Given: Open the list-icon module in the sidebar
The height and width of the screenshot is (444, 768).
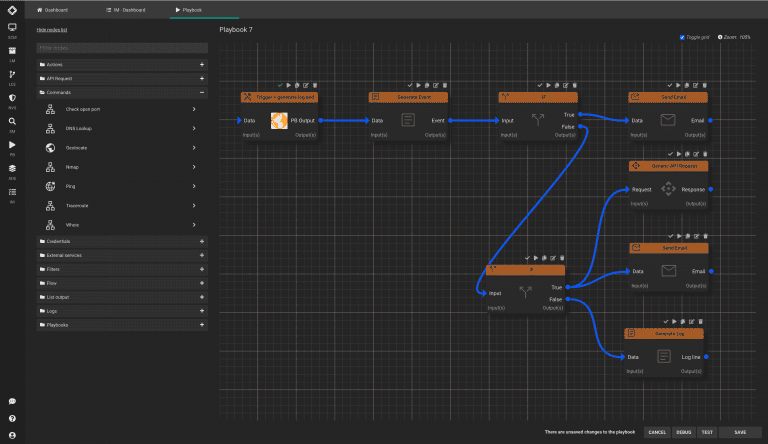Looking at the screenshot, I should pos(12,192).
